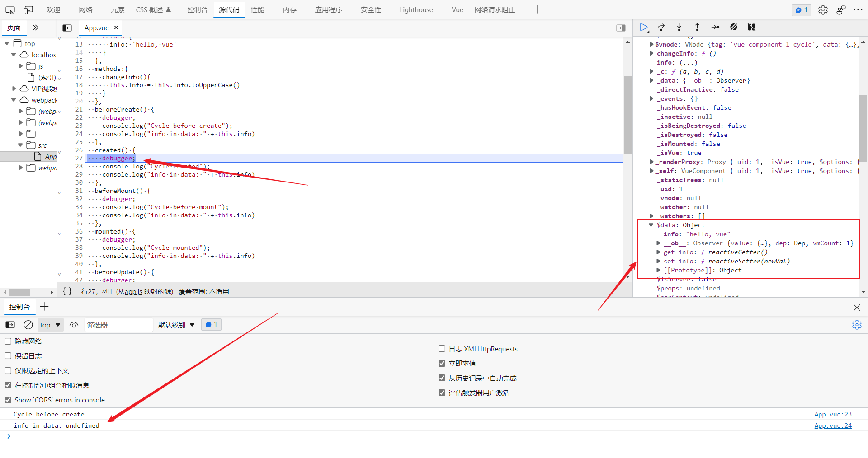868x458 pixels.
Task: Expand the __ob__ Observer property
Action: click(x=658, y=243)
